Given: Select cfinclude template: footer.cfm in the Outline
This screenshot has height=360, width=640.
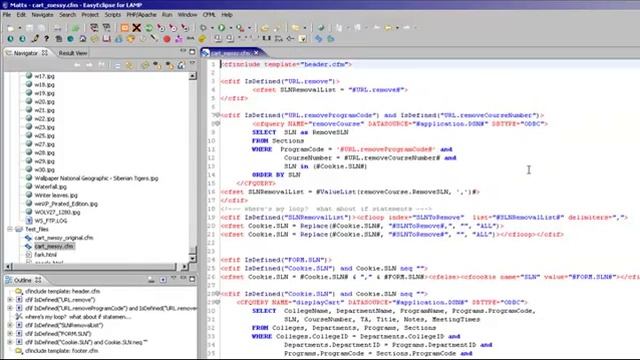Looking at the screenshot, I should click(x=62, y=351).
